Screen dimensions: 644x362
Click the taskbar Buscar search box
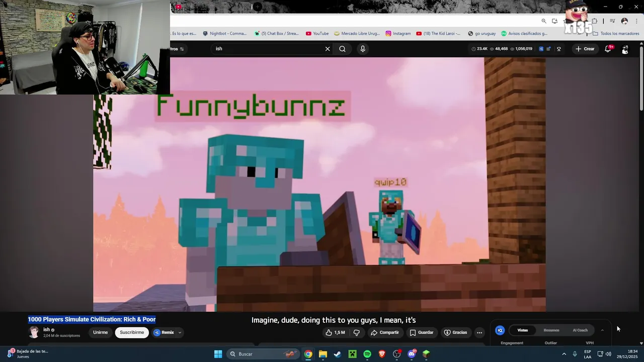point(262,354)
